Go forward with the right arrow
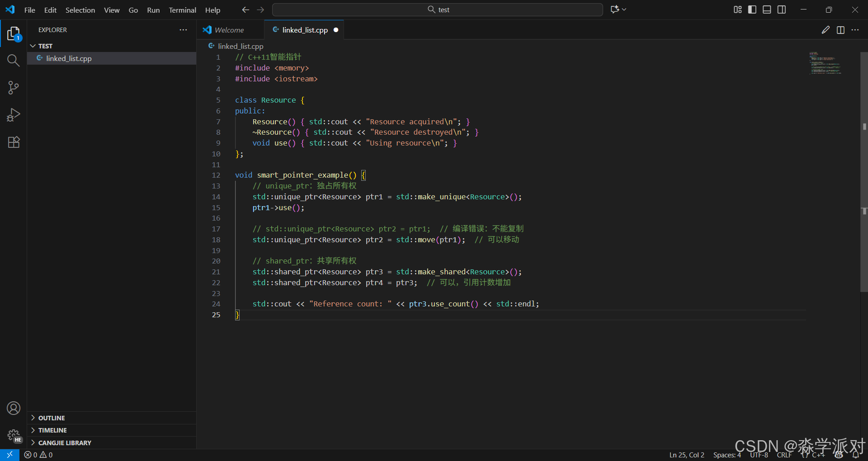Viewport: 868px width, 461px height. [260, 9]
